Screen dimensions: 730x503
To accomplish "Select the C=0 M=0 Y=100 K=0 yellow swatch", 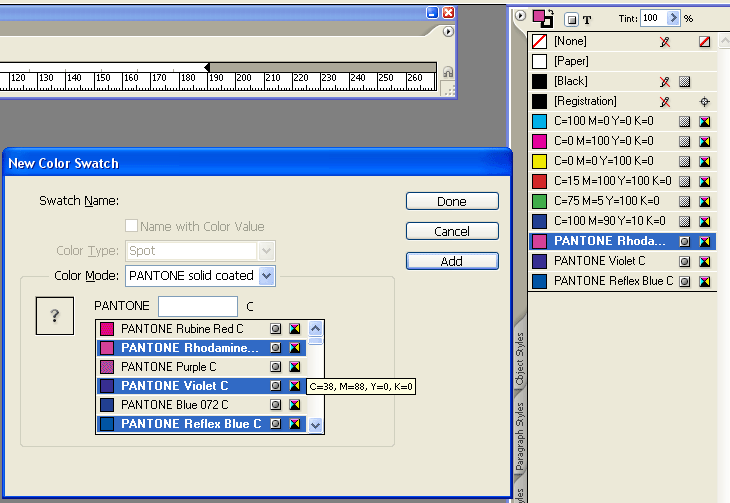I will (x=622, y=162).
